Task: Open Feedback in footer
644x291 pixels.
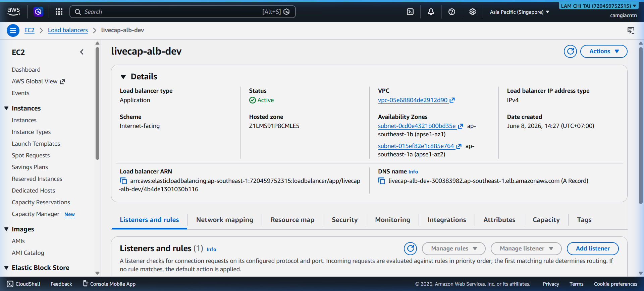Action: [61, 284]
